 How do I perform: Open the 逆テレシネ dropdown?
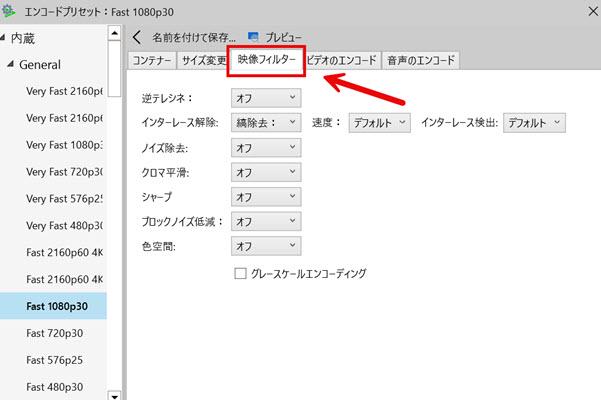tap(265, 98)
